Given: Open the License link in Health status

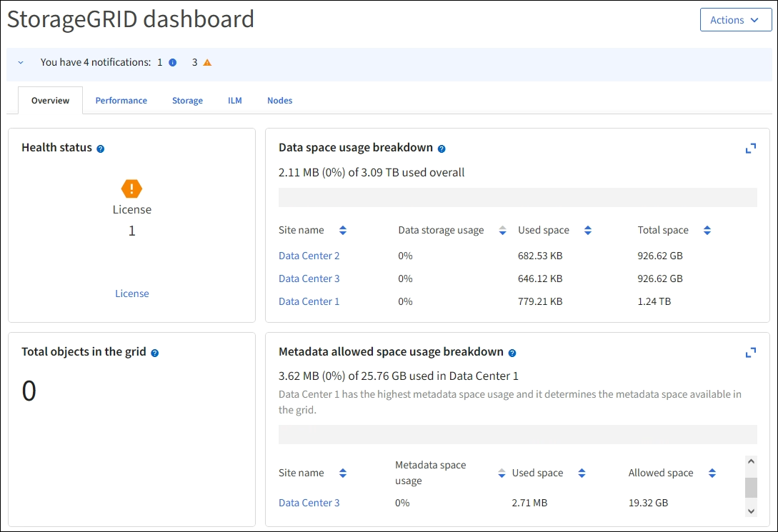Looking at the screenshot, I should pyautogui.click(x=132, y=293).
